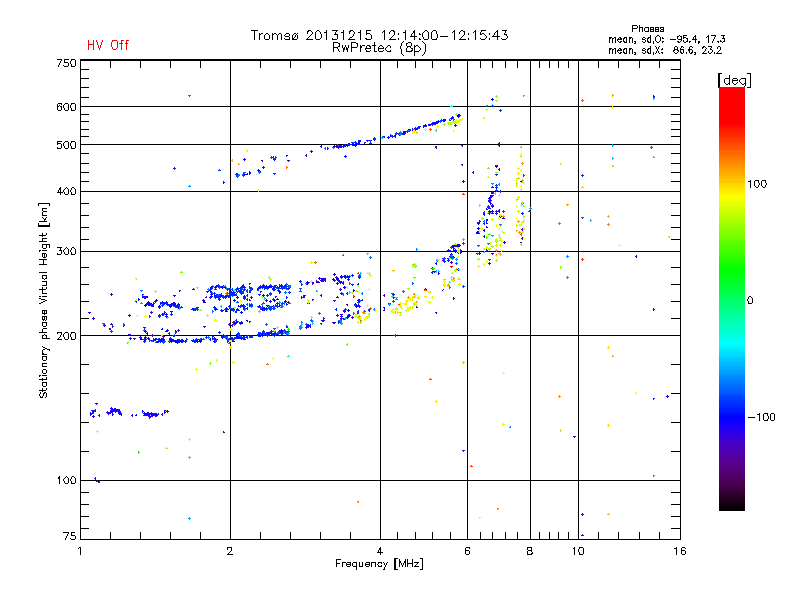
Task: Click the plot title 'Tromsø 20131215 12:14:00-12:15:43'
Action: (379, 35)
